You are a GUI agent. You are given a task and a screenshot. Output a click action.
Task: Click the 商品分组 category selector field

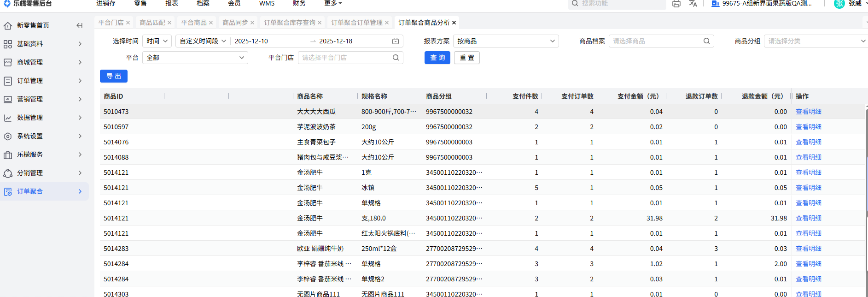coord(813,41)
